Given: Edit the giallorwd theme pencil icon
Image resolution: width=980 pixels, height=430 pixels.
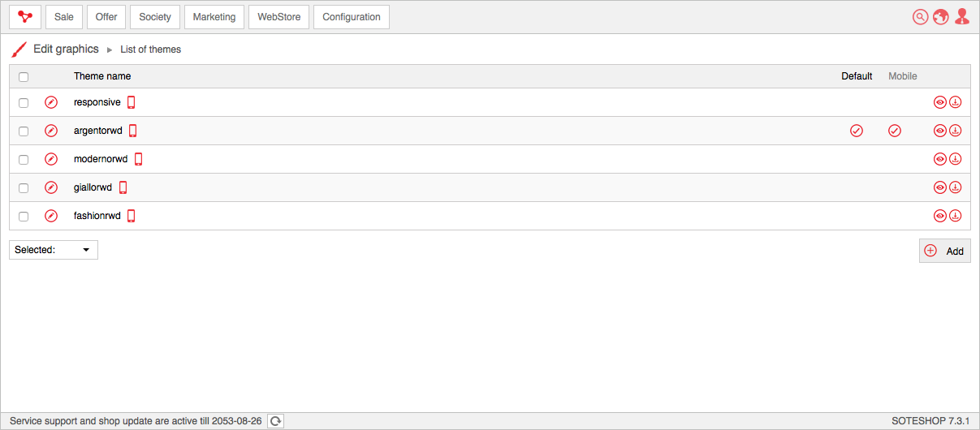Looking at the screenshot, I should [x=51, y=187].
